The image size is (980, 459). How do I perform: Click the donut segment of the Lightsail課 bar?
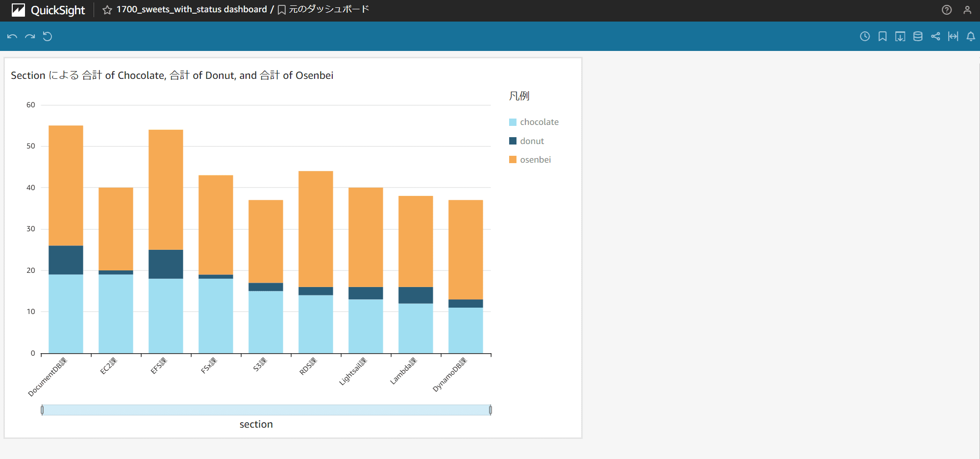pyautogui.click(x=366, y=293)
